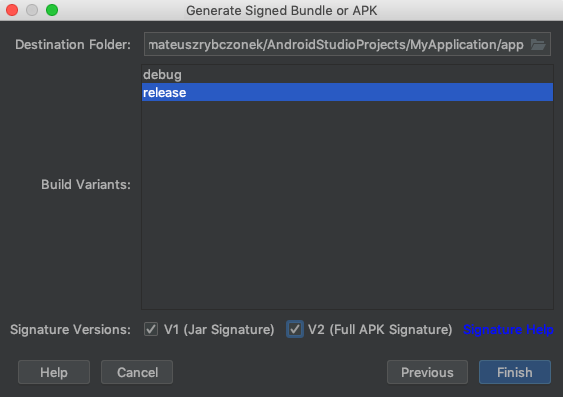Image resolution: width=563 pixels, height=397 pixels.
Task: Select the debug build variant
Action: (x=347, y=74)
